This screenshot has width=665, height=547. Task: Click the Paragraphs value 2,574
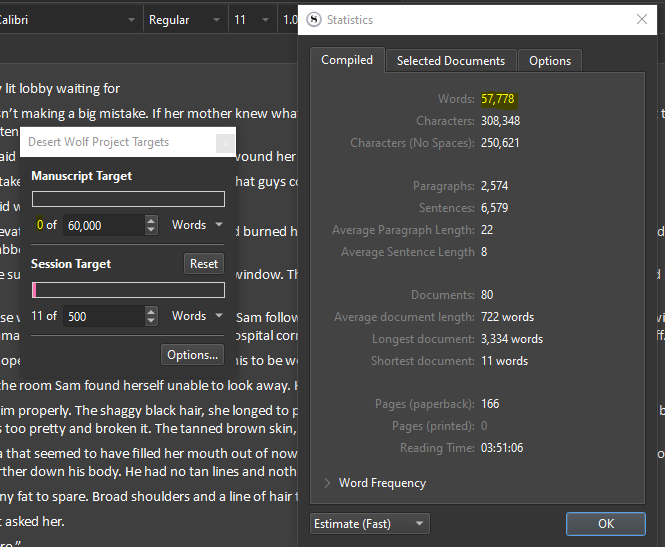[x=495, y=186]
